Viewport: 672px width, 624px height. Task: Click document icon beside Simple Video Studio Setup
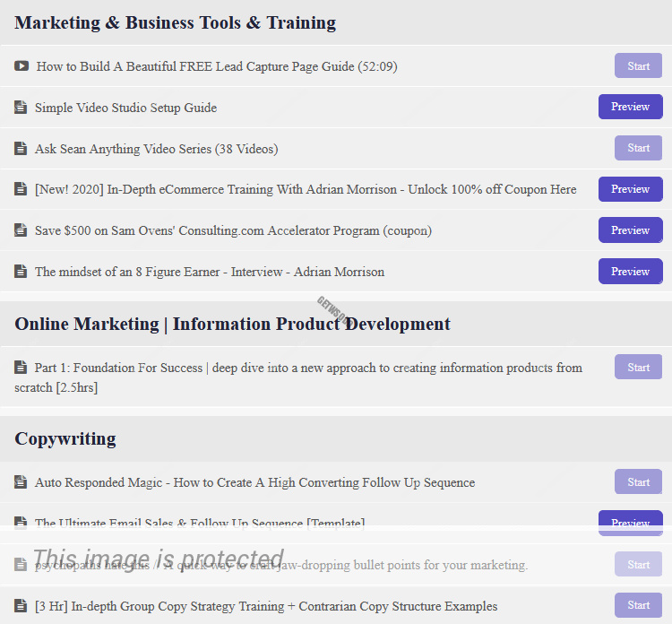(x=21, y=108)
